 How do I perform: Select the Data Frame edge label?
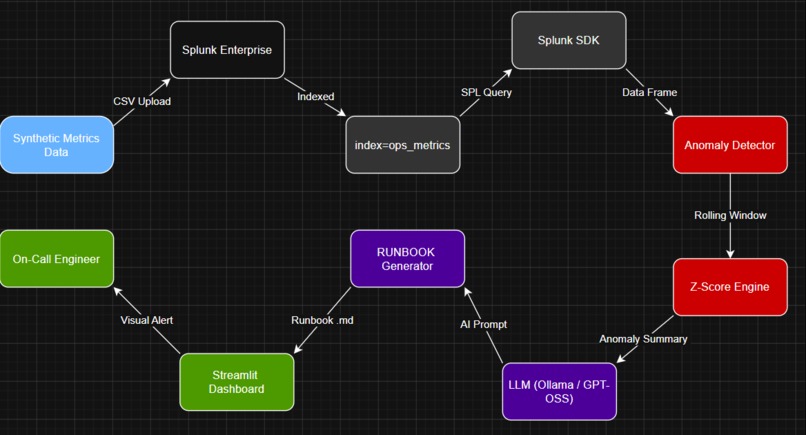pos(649,93)
